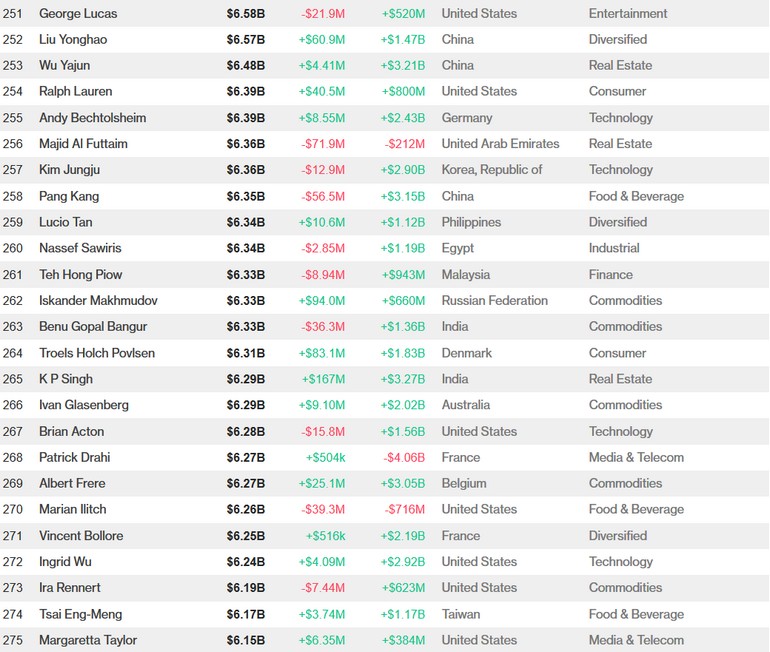Open Troels Holch Povlsen's profile
Screen dimensions: 770x652
click(97, 352)
